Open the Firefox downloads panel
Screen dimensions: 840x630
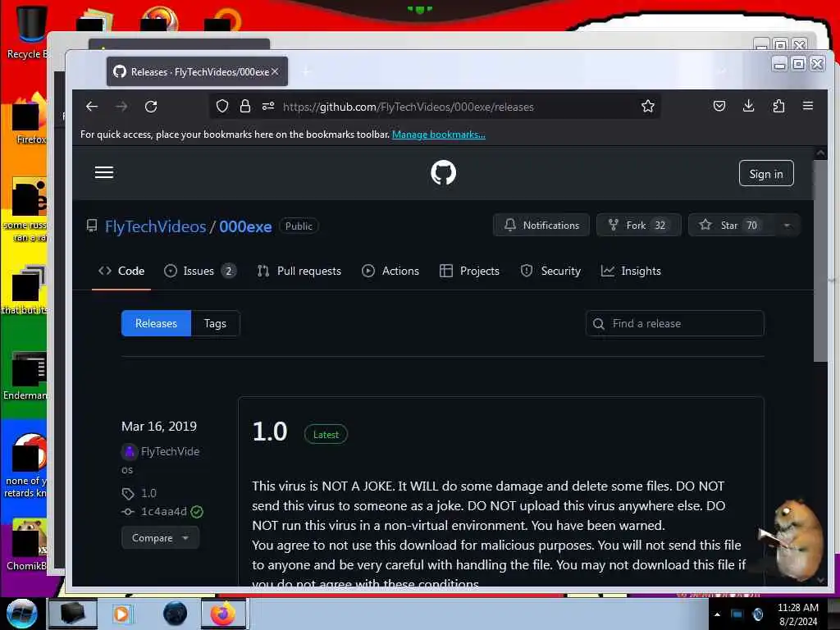(748, 106)
